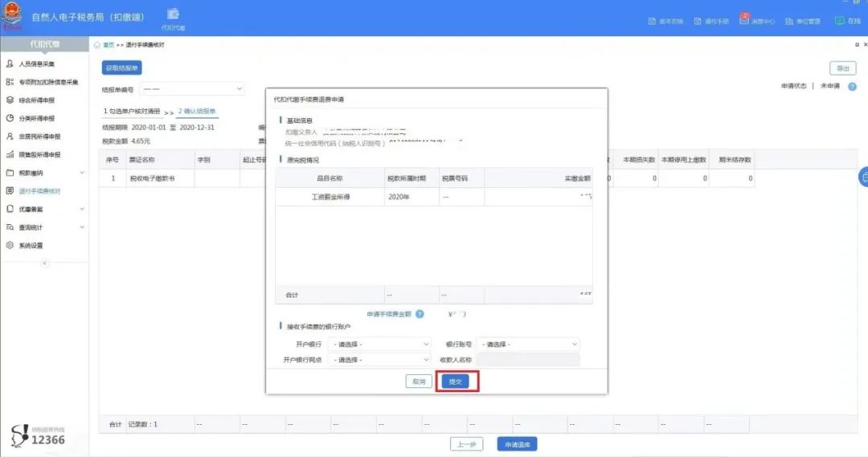868x457 pixels.
Task: Open the 开户银行 dropdown
Action: (x=382, y=344)
